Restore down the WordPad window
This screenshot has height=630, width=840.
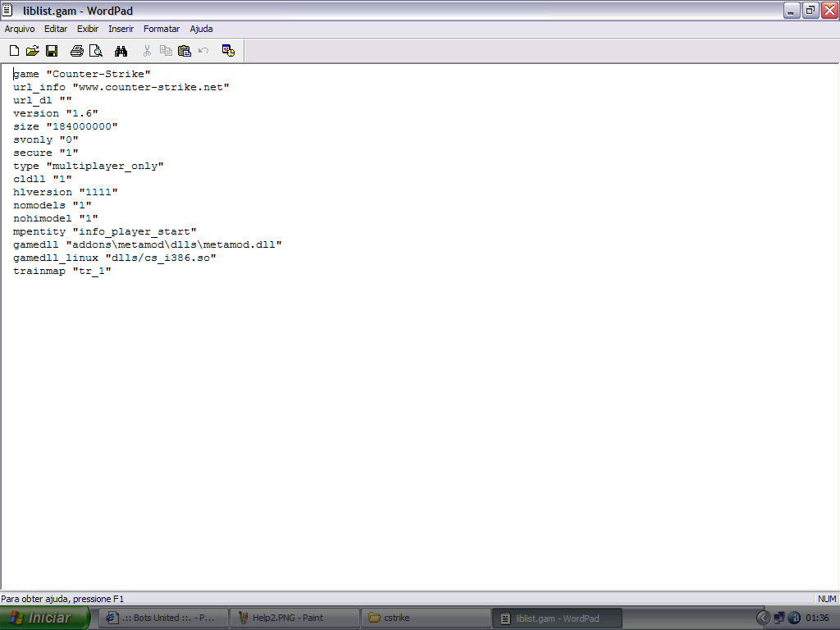coord(810,10)
